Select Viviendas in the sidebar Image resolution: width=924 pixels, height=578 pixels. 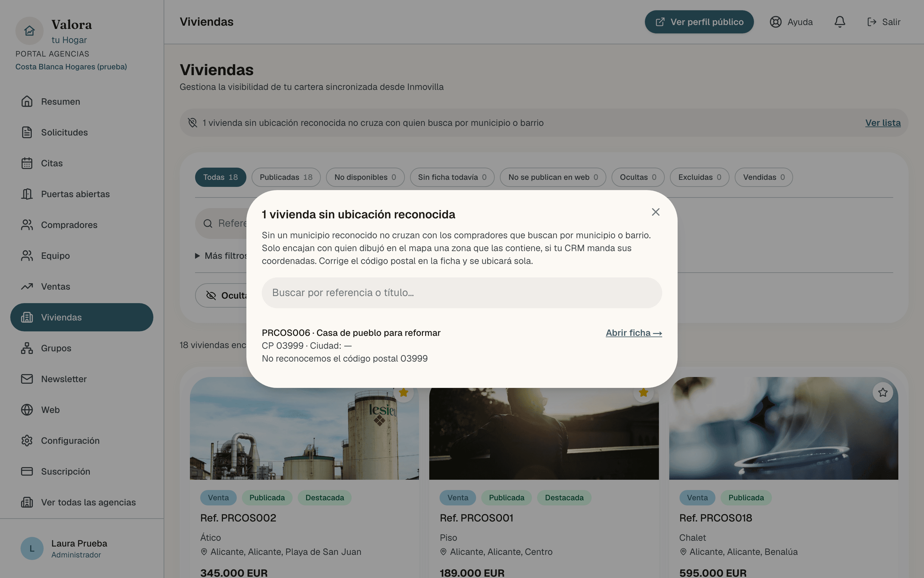click(x=82, y=317)
